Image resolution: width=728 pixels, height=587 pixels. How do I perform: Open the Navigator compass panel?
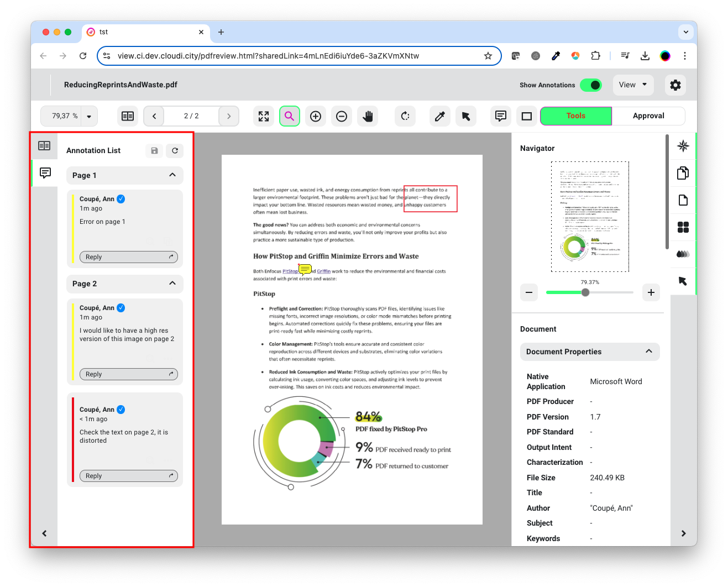click(x=683, y=146)
